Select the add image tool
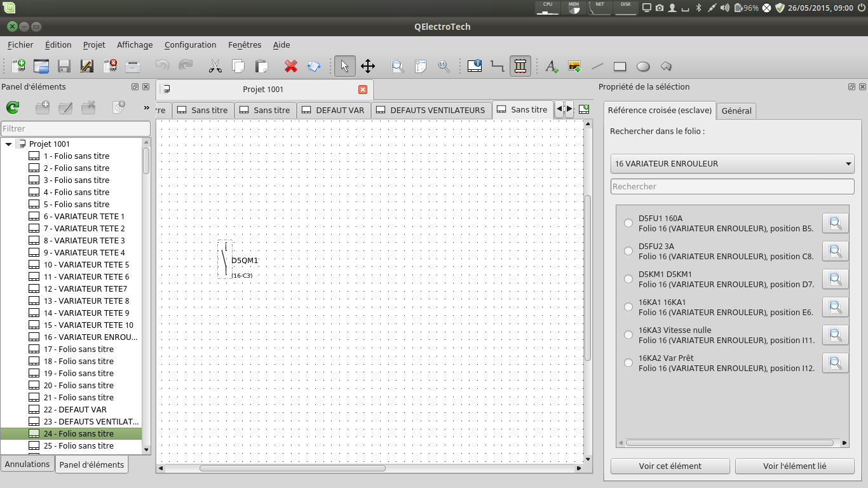Viewport: 868px width, 488px height. pos(574,66)
